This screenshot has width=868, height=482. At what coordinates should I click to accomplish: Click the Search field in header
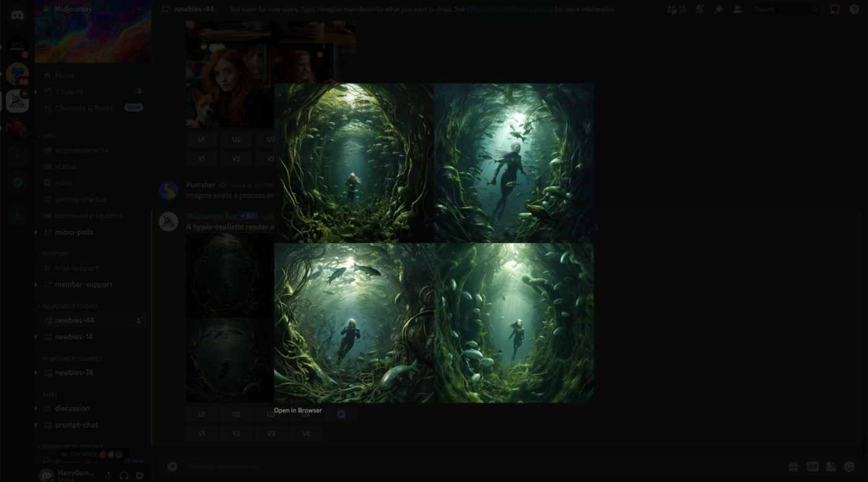[x=786, y=9]
